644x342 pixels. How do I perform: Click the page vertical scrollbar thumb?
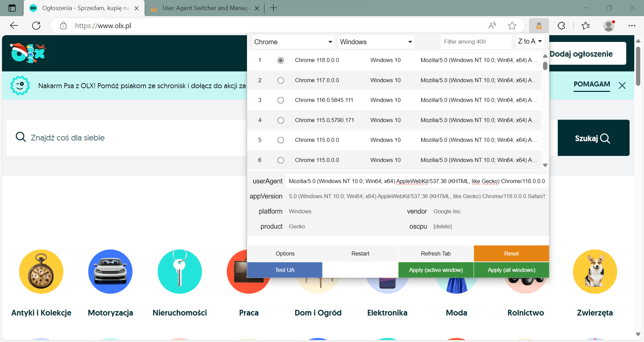638,66
